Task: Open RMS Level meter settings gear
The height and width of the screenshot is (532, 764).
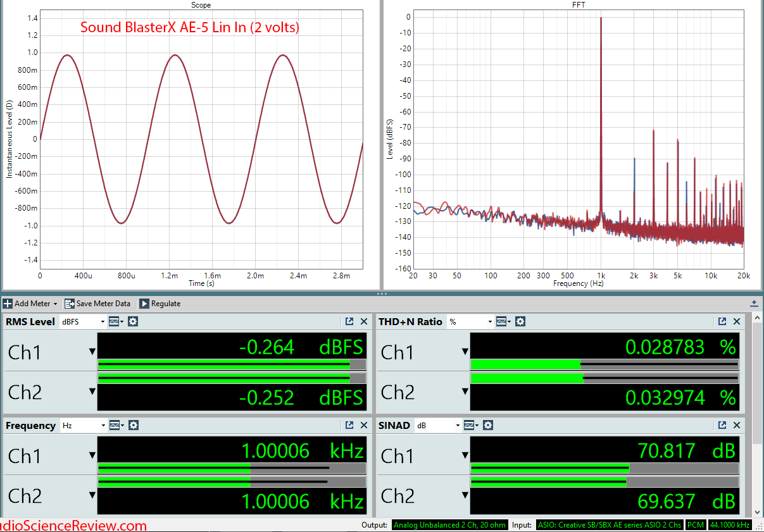Action: click(x=132, y=321)
